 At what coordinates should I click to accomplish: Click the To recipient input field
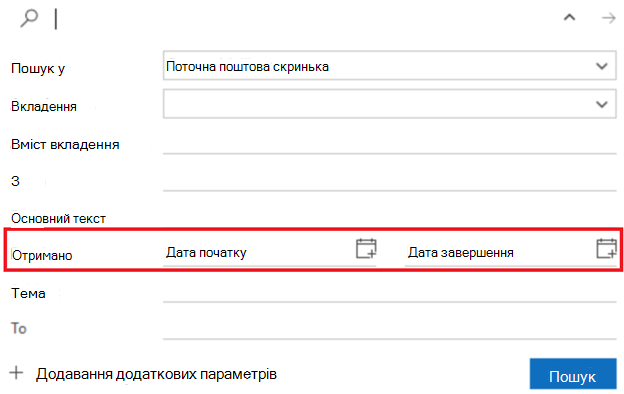click(390, 330)
